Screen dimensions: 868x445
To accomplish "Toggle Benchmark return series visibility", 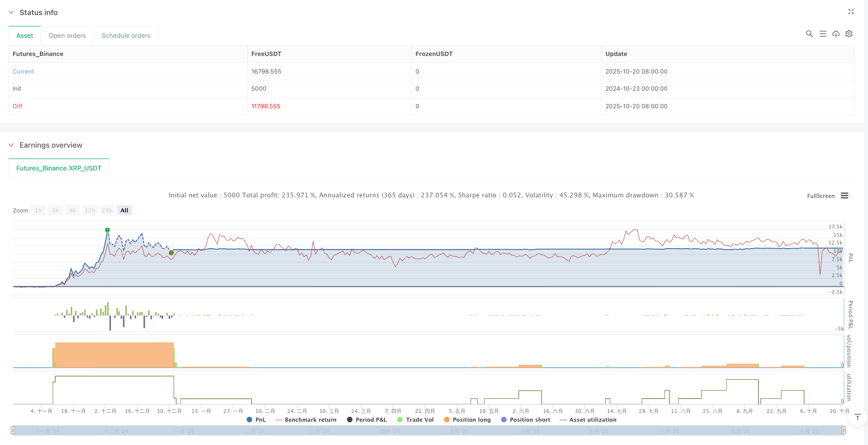I will pos(306,420).
